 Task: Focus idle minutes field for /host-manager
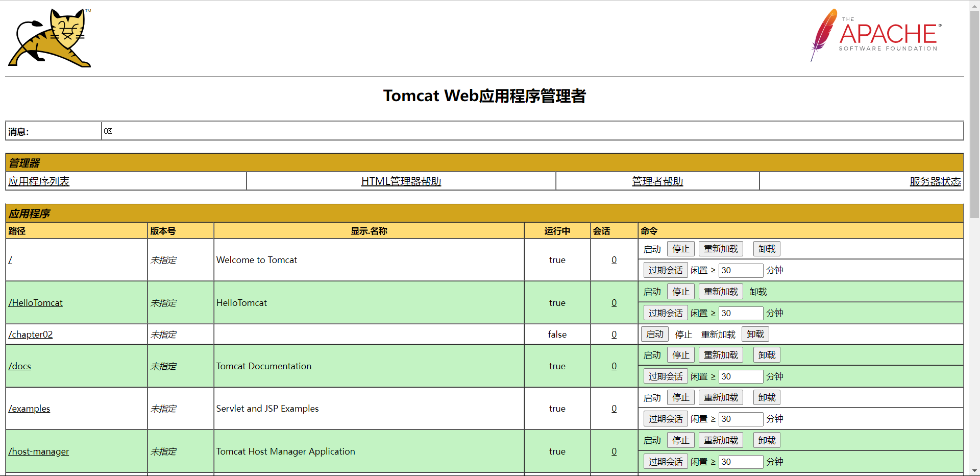[x=741, y=462]
